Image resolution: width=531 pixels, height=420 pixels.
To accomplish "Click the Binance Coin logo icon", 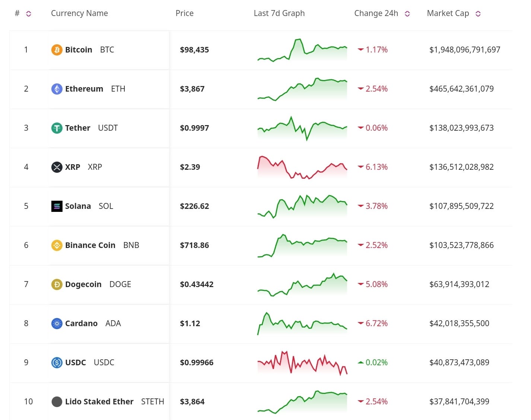I will (57, 245).
